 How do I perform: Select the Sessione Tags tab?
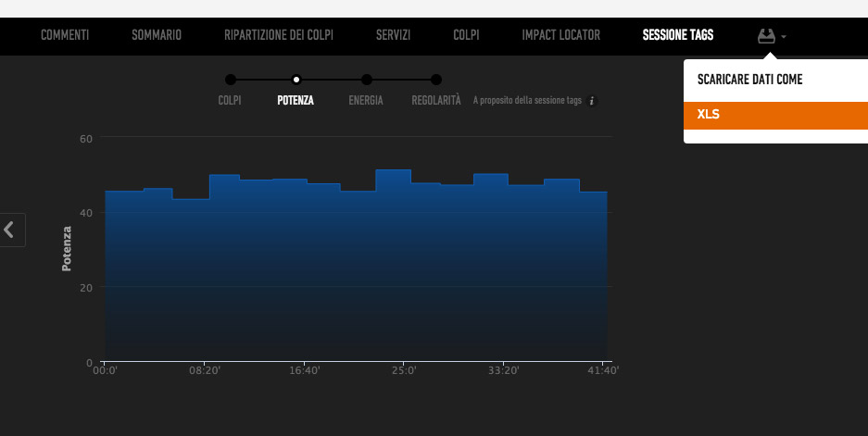click(678, 35)
